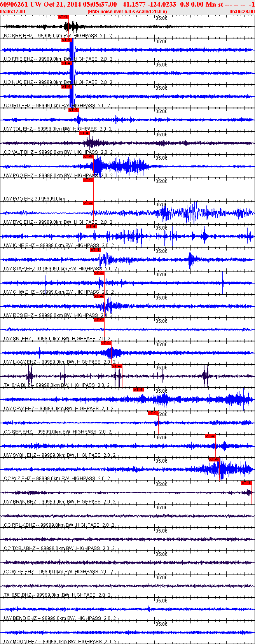The height and width of the screenshot is (644, 255).
Task: Click the red pick flag on IRO trace
Action: point(66,87)
